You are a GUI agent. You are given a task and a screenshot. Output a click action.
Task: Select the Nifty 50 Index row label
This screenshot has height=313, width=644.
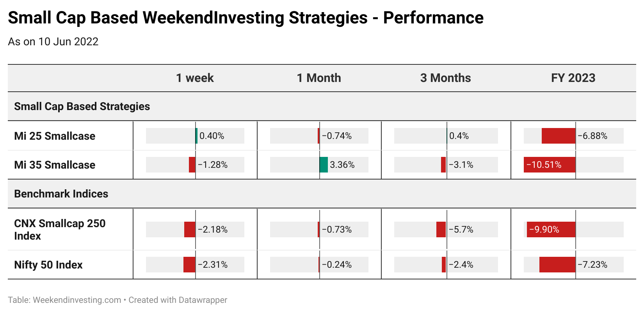[48, 265]
